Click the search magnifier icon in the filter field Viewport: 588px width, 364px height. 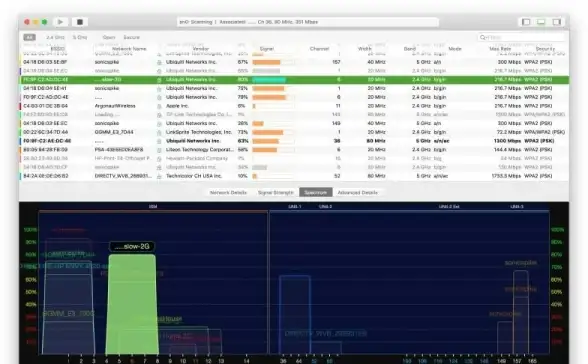[483, 37]
